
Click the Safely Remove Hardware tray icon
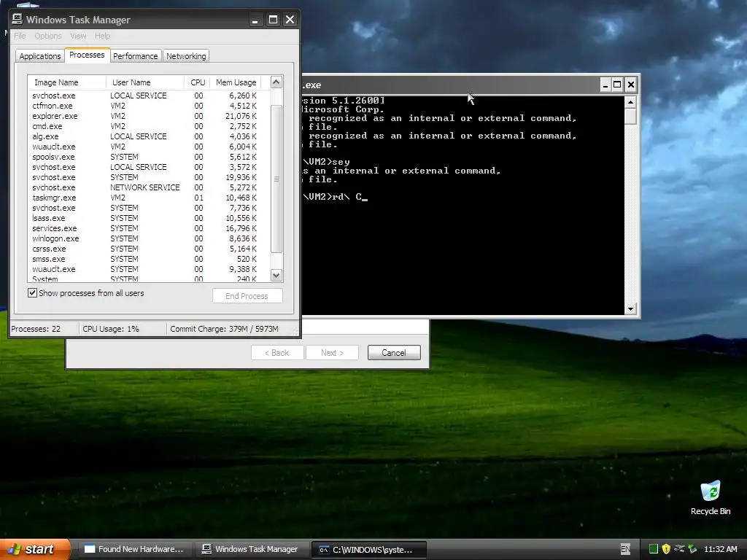tap(692, 549)
